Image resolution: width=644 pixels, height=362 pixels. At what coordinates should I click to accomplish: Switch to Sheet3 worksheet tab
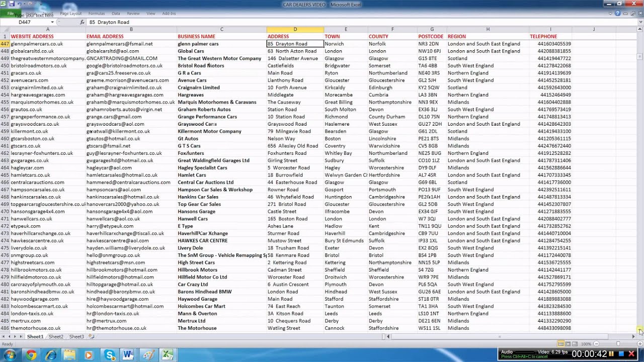[76, 337]
